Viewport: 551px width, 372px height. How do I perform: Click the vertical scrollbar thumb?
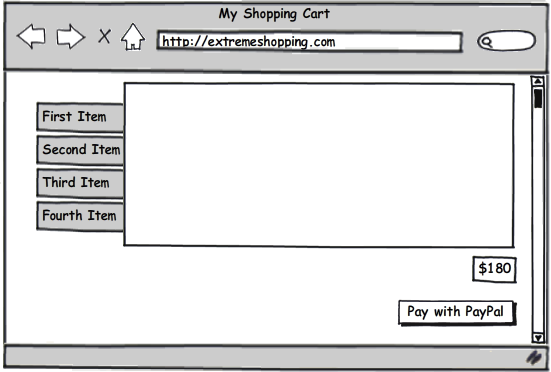coord(538,98)
